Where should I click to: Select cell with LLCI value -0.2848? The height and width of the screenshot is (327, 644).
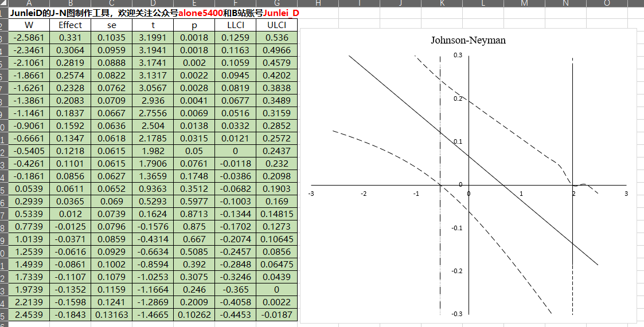pos(235,264)
